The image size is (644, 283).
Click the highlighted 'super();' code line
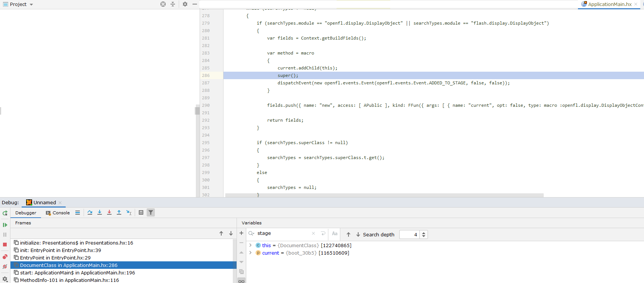coord(288,75)
